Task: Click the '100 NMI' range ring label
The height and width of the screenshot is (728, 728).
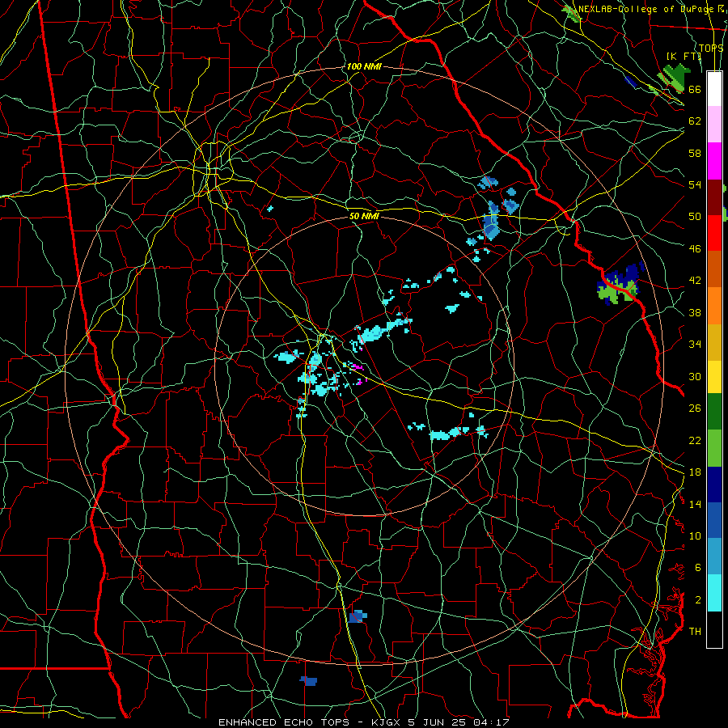Action: pyautogui.click(x=364, y=66)
